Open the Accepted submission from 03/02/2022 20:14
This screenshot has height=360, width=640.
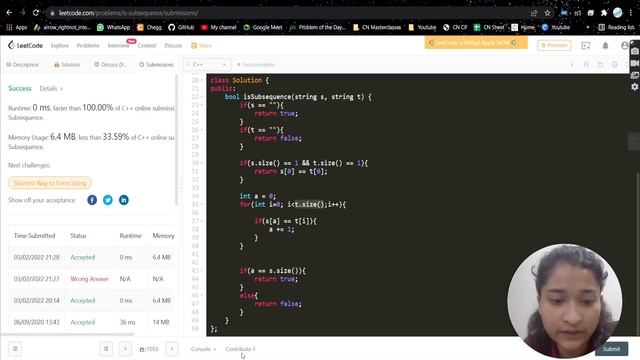click(82, 300)
